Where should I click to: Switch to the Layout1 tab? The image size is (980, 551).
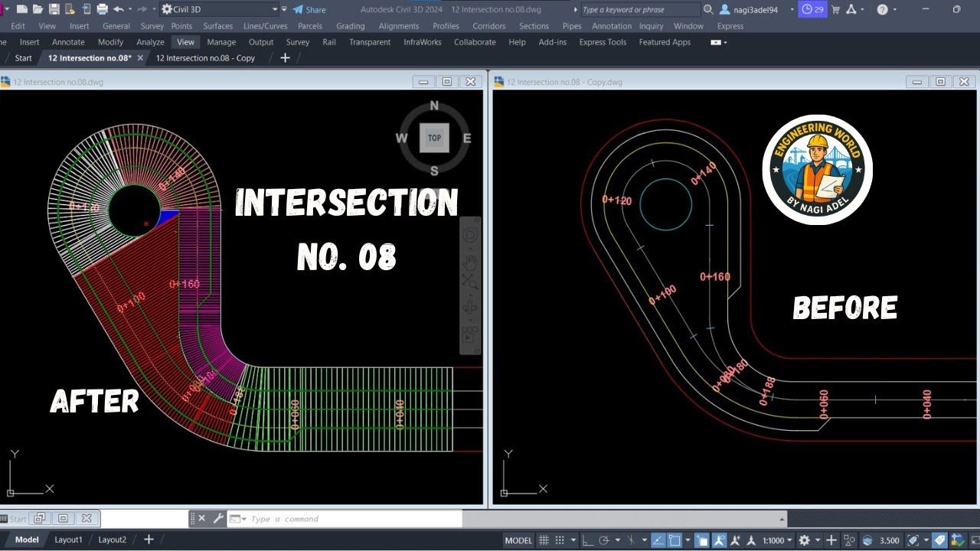[68, 540]
